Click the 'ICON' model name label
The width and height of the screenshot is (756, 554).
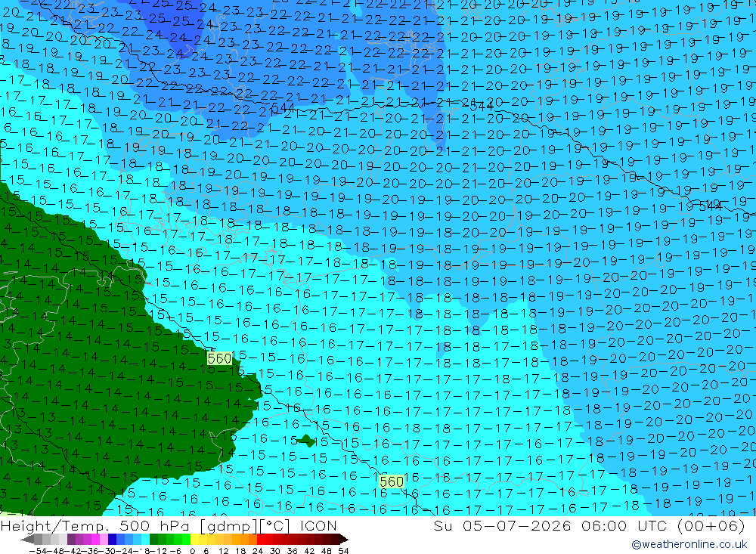(x=318, y=525)
